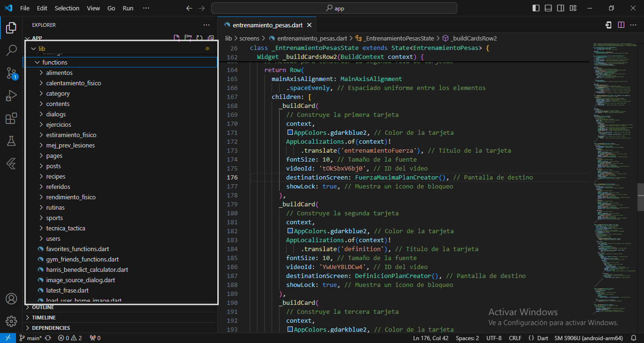Image resolution: width=644 pixels, height=343 pixels.
Task: Click the VS Code logo in title bar
Action: (8, 8)
